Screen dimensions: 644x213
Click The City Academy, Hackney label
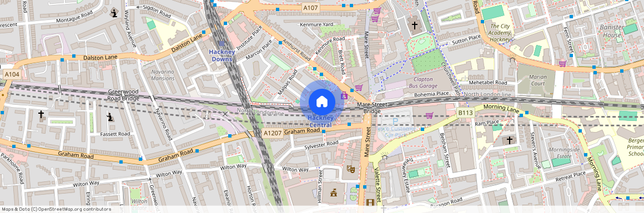(x=500, y=33)
